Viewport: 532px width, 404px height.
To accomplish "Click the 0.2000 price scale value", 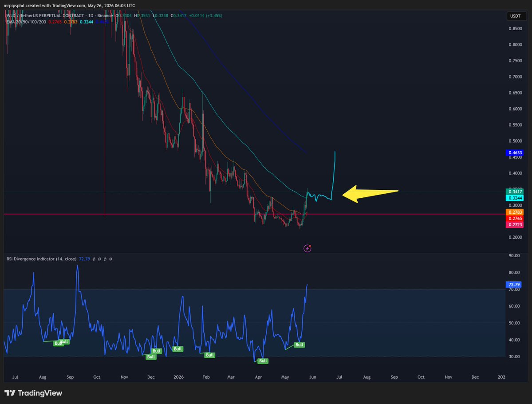I will point(515,237).
